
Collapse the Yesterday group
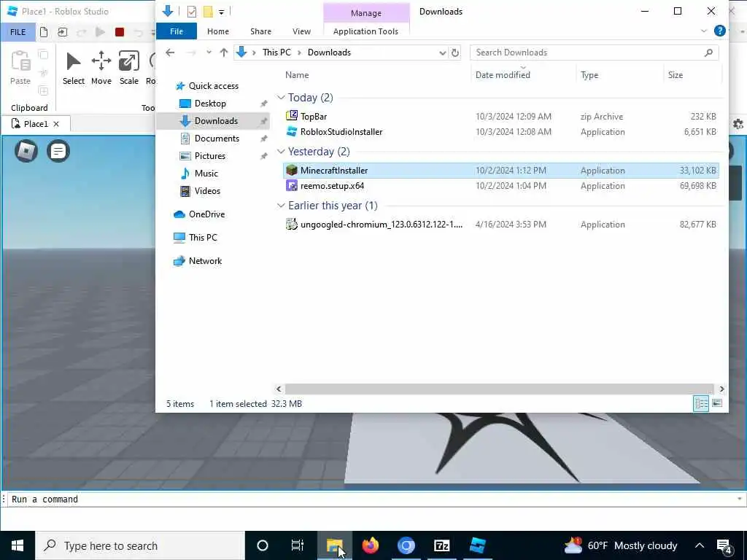click(x=281, y=152)
